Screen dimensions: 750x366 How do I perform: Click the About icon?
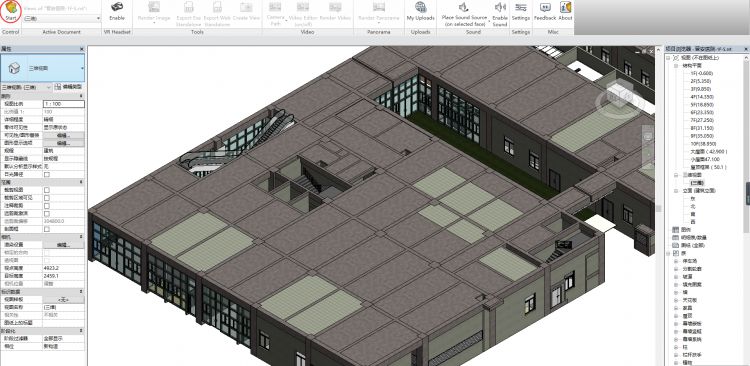565,7
